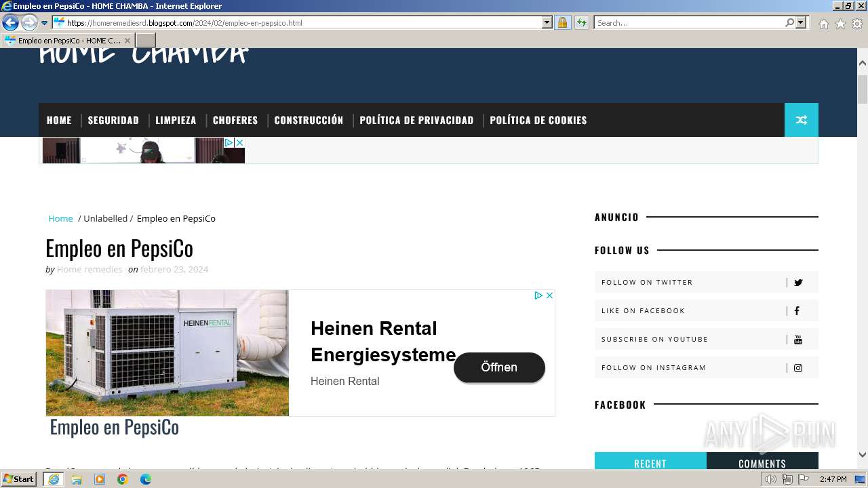Viewport: 868px width, 488px height.
Task: Click scrollbar down arrow
Action: [x=863, y=455]
